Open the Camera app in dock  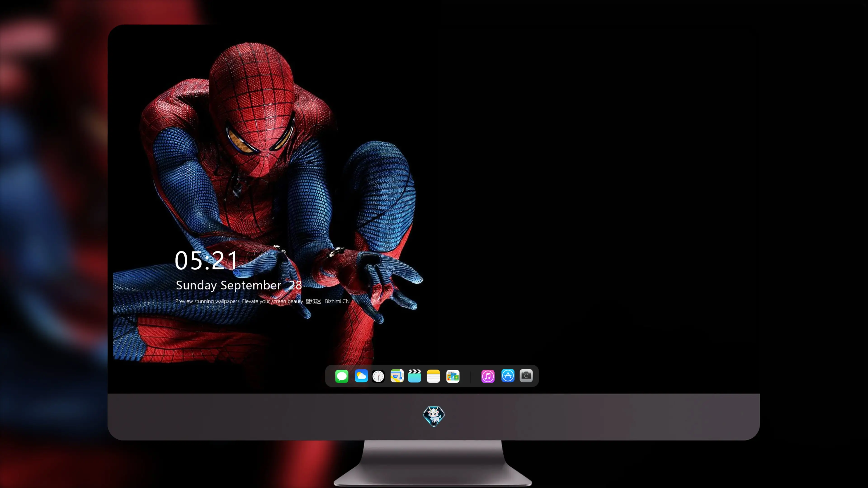[526, 375]
